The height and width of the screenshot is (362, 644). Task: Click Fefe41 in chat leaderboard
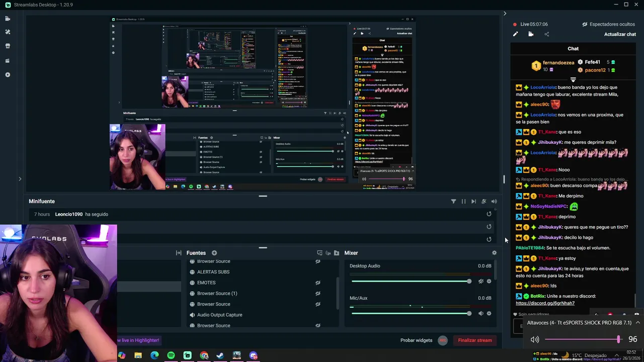pyautogui.click(x=592, y=62)
